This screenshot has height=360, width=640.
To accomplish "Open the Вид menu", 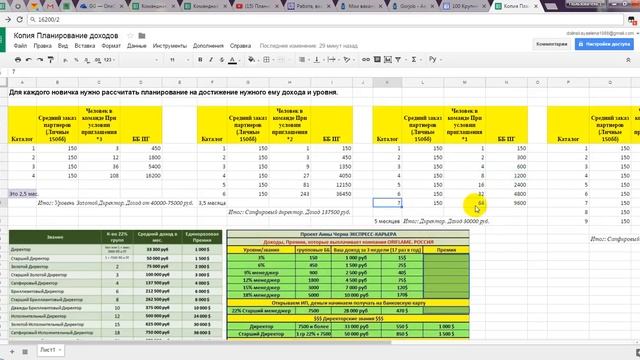I will pos(63,46).
